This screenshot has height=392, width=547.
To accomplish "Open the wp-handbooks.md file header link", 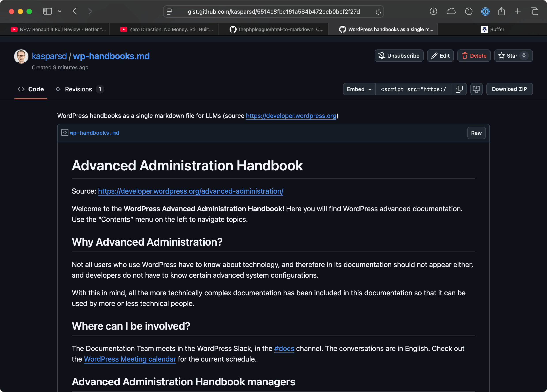I will [94, 133].
